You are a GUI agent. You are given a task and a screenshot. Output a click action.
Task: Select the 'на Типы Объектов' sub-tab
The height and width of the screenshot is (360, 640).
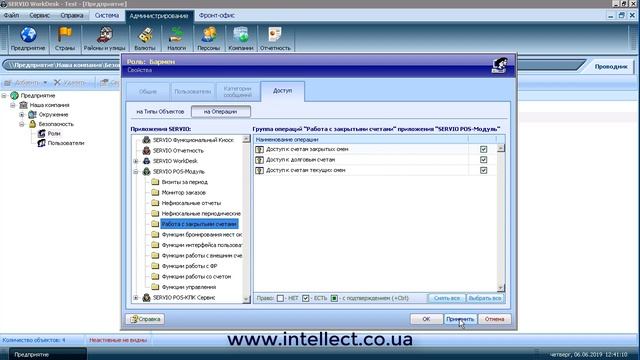tap(160, 111)
